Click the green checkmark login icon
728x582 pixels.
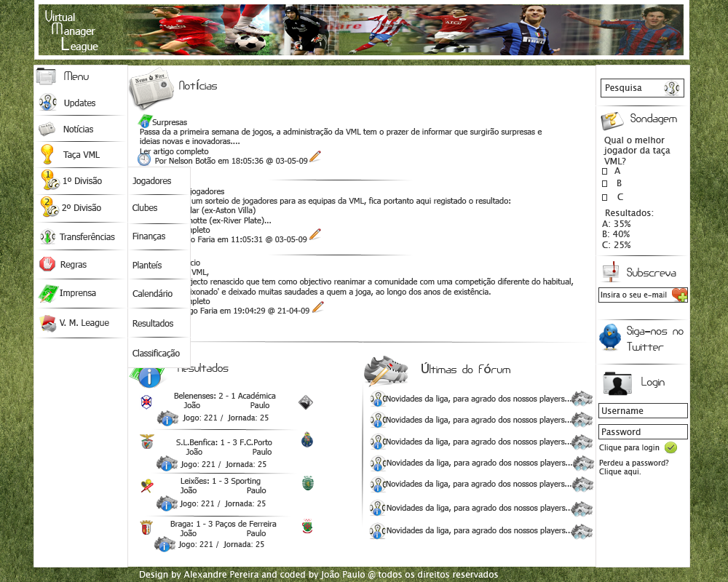point(670,447)
